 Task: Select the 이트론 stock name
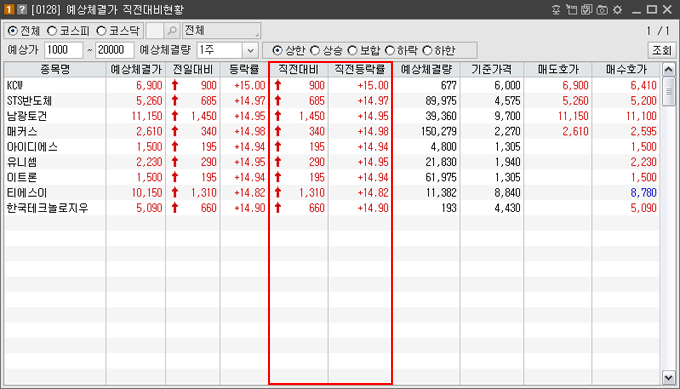click(22, 177)
